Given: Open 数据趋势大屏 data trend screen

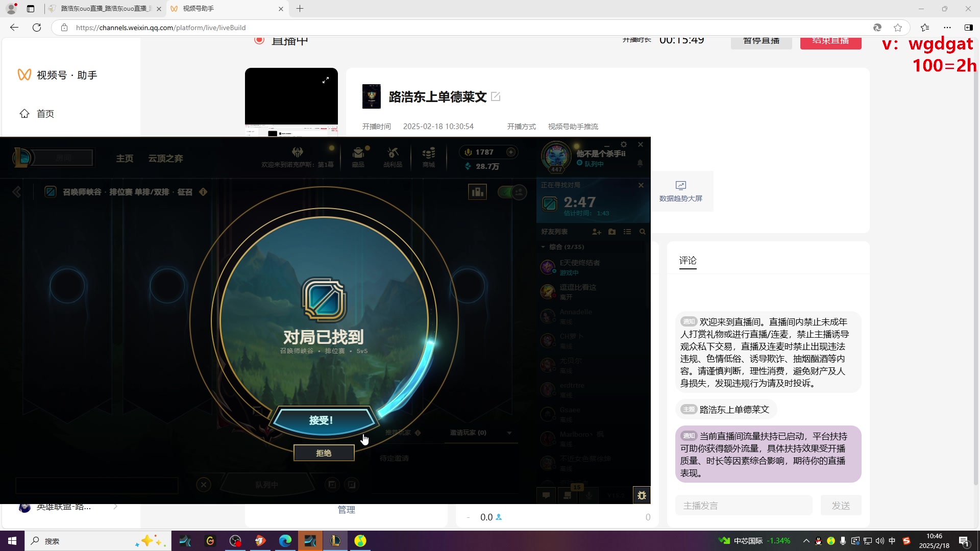Looking at the screenshot, I should click(680, 192).
